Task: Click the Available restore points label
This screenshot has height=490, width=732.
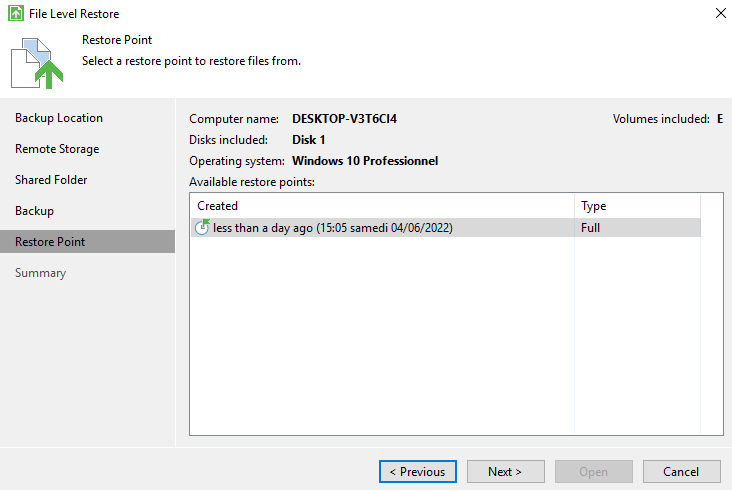Action: coord(252,182)
